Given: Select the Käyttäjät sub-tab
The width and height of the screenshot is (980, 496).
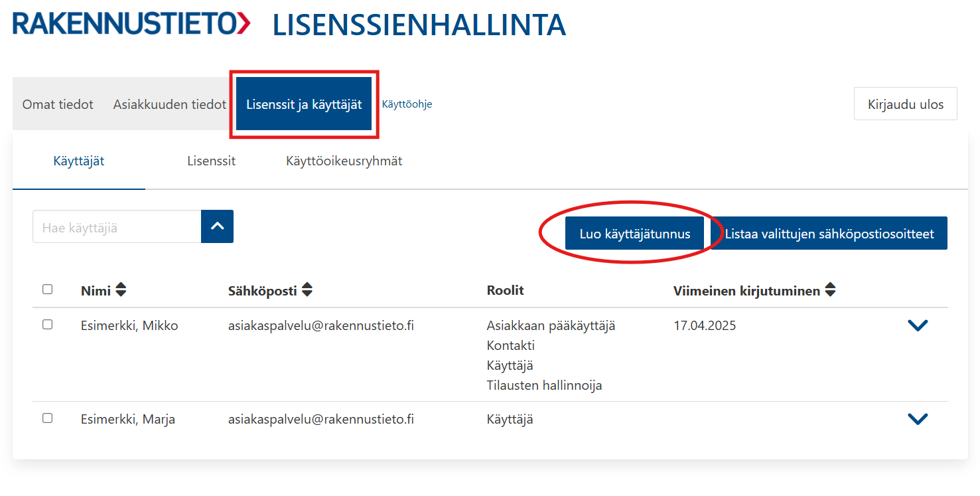Looking at the screenshot, I should pos(79,161).
